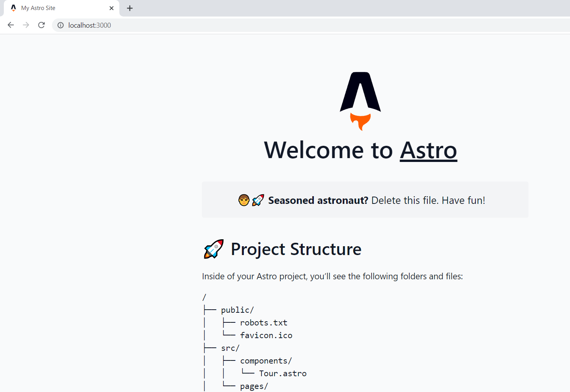The height and width of the screenshot is (392, 570).
Task: Click the browser back arrow
Action: click(11, 25)
